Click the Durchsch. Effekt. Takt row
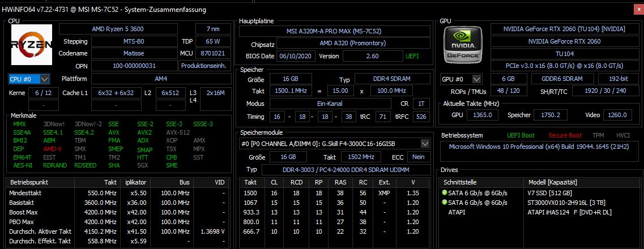 [117, 241]
